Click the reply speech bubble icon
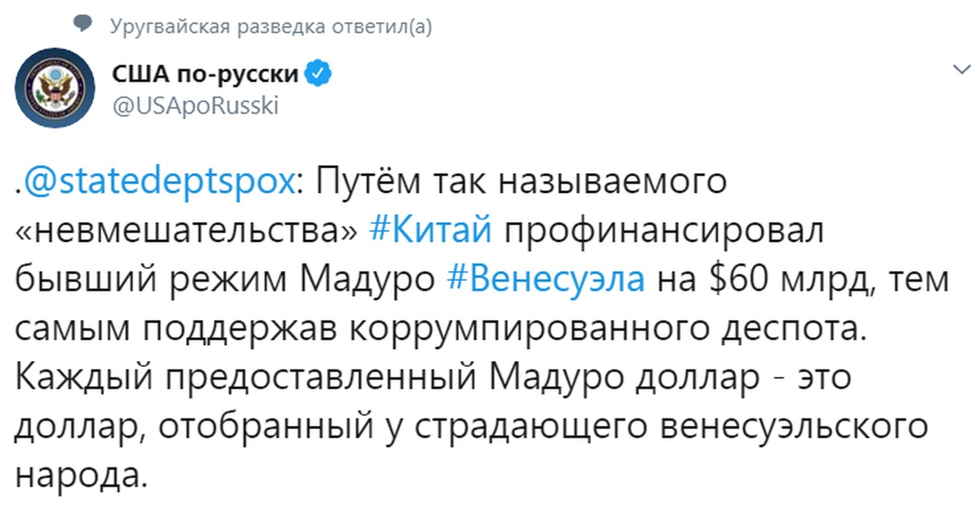Screen dimensions: 980x513 pyautogui.click(x=82, y=25)
